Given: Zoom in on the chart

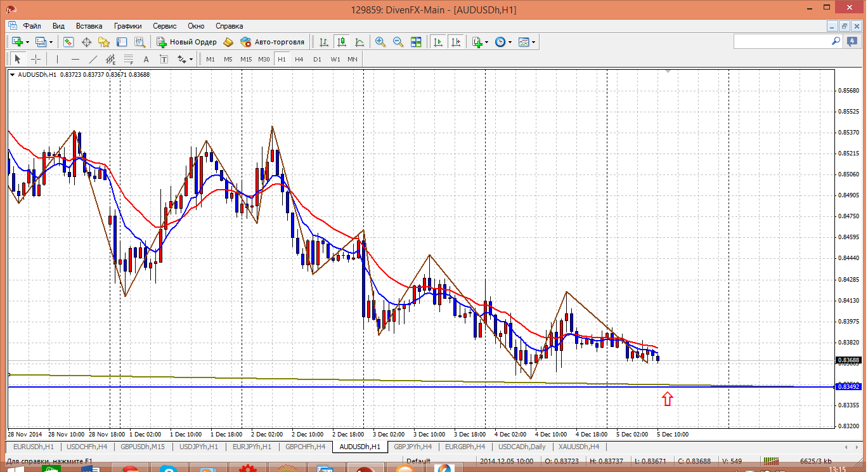Looking at the screenshot, I should coord(380,42).
